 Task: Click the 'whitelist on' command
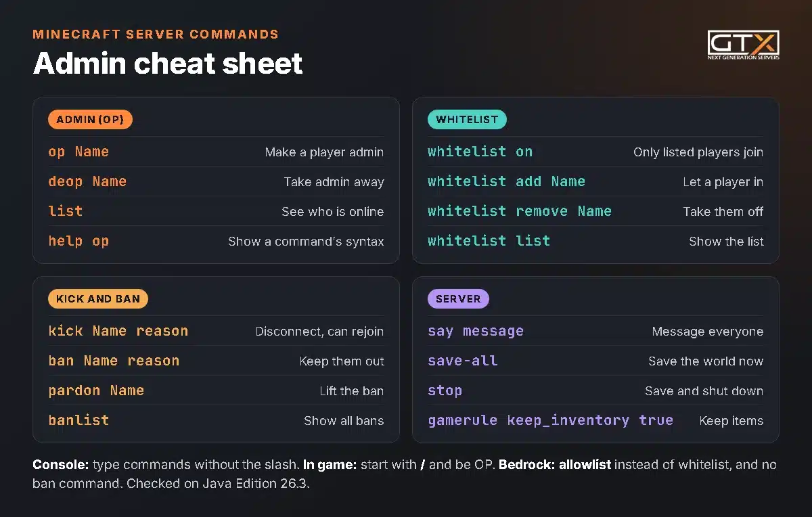coord(480,152)
